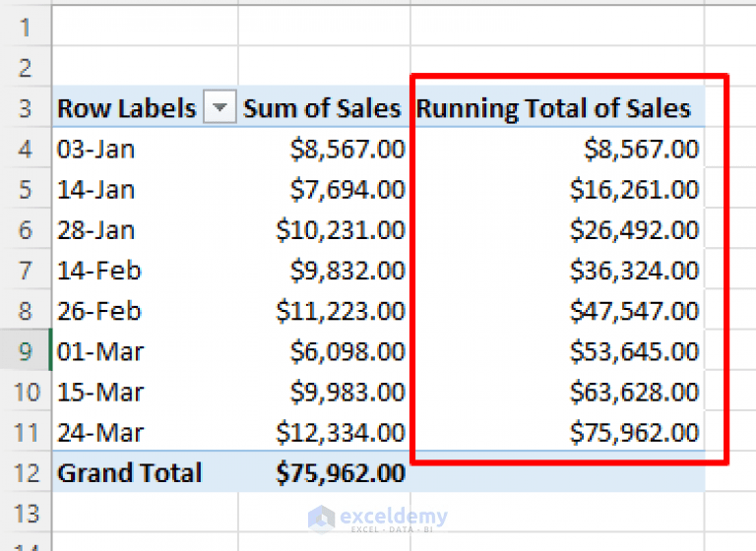This screenshot has width=756, height=551.
Task: Select the $36,324.00 running total cell
Action: (557, 270)
